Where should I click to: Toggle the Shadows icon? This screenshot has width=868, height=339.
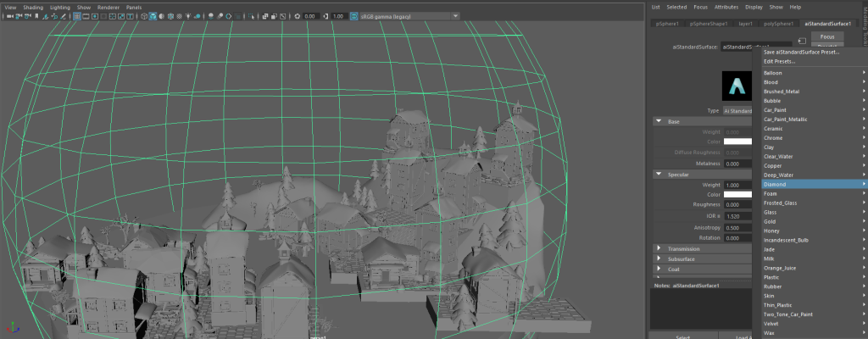pos(197,16)
